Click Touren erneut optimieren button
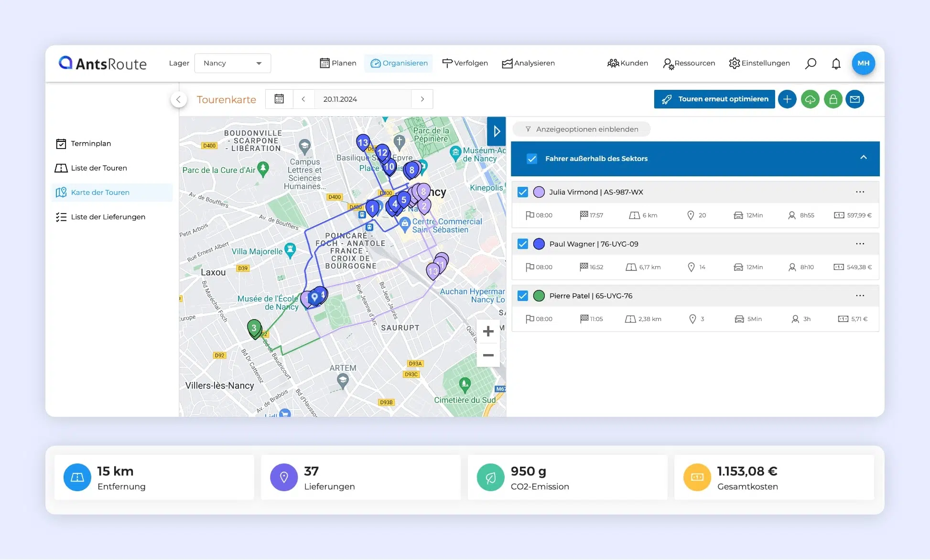 714,99
